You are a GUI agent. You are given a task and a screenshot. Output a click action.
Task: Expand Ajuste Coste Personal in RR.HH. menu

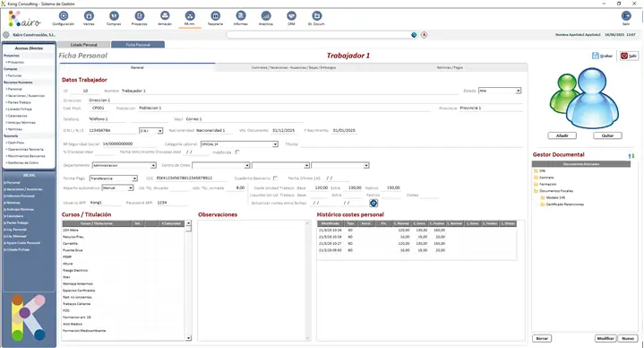(22, 243)
